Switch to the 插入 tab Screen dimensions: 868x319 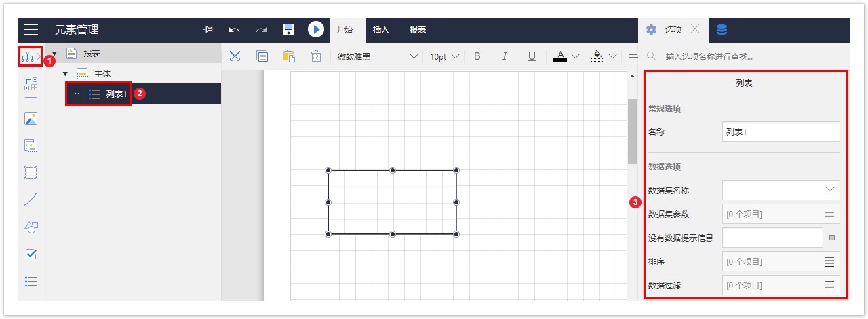pyautogui.click(x=381, y=30)
